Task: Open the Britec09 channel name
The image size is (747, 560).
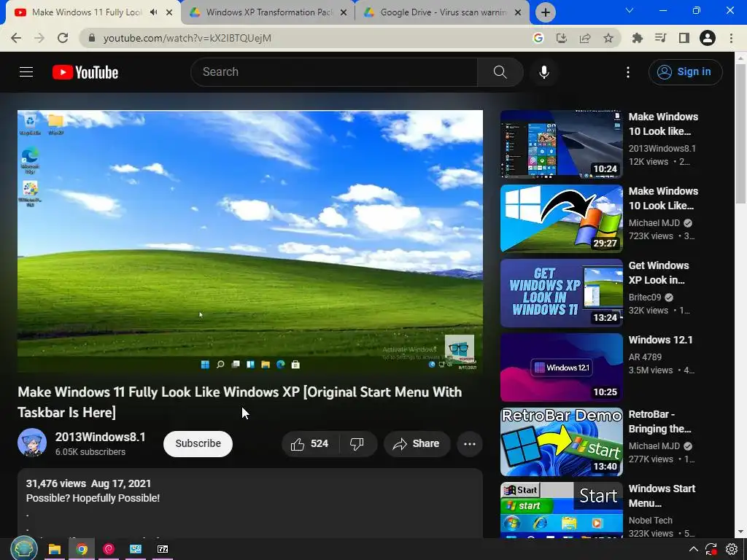Action: coord(645,297)
